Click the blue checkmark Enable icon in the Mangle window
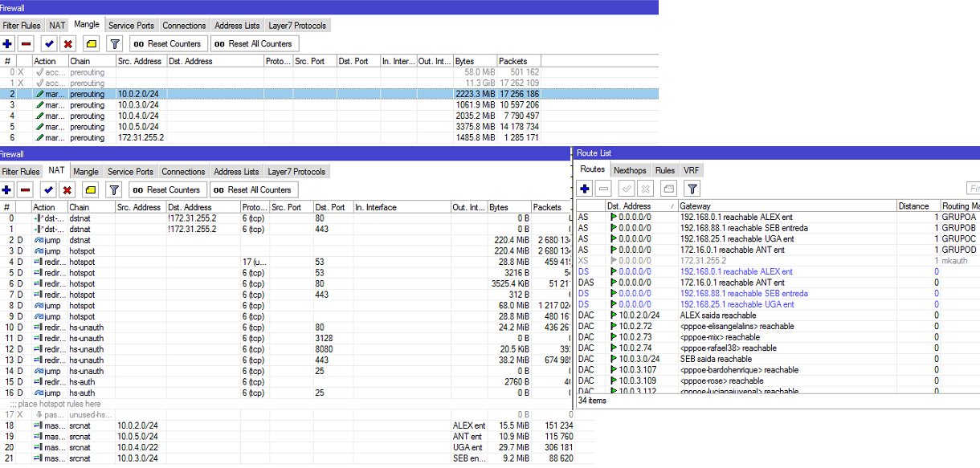The height and width of the screenshot is (468, 980). pos(48,44)
